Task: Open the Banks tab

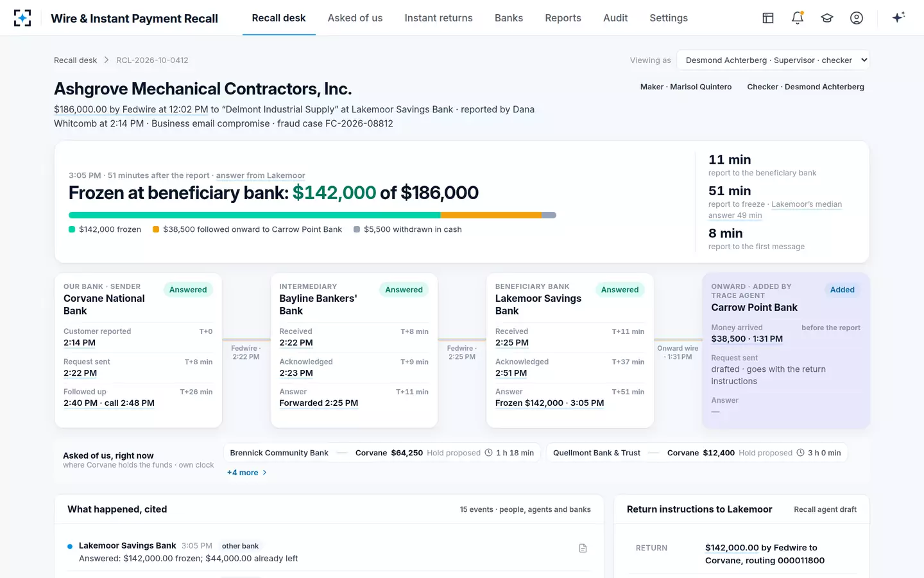Action: point(509,18)
